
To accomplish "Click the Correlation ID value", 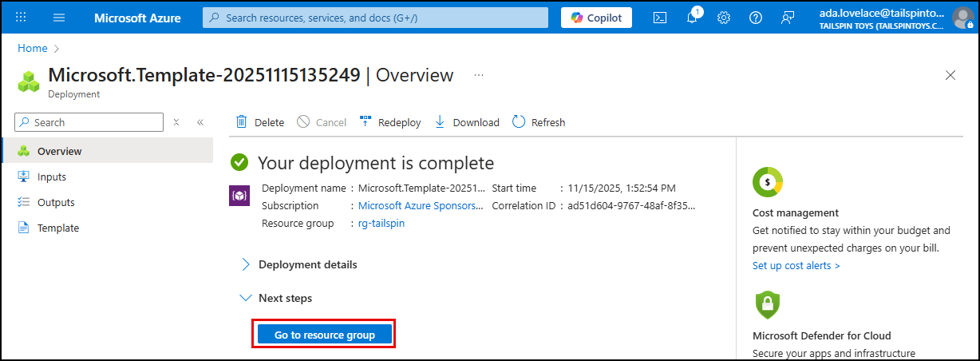I will pyautogui.click(x=631, y=205).
